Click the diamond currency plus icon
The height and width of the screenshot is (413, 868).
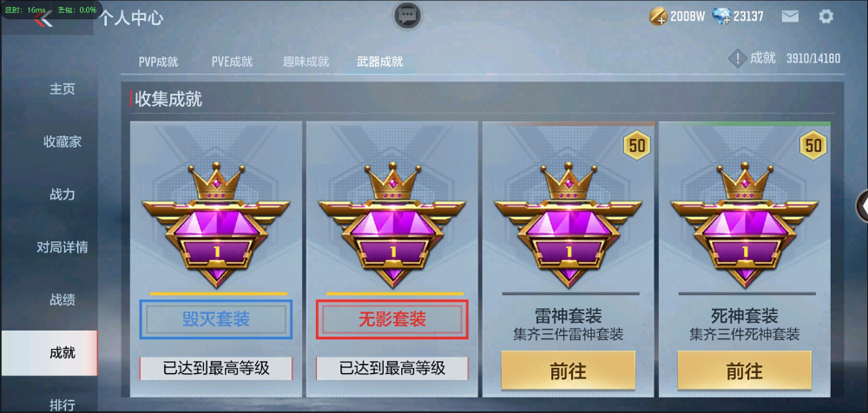(722, 16)
